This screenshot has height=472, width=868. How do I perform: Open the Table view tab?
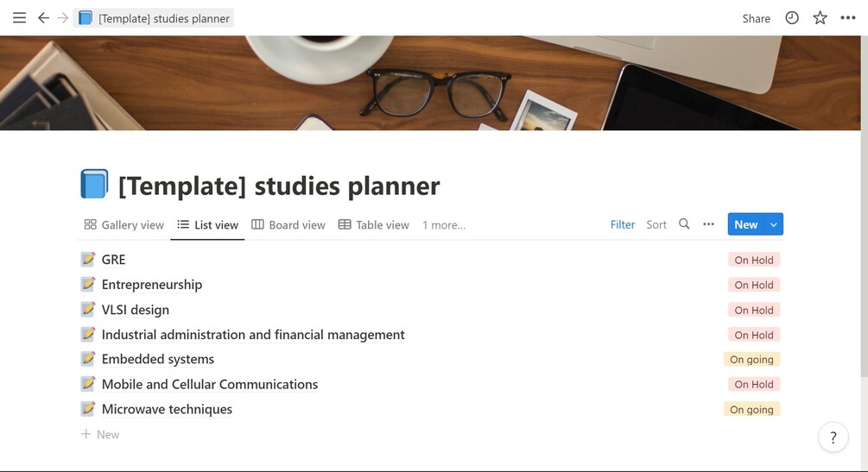(x=373, y=225)
